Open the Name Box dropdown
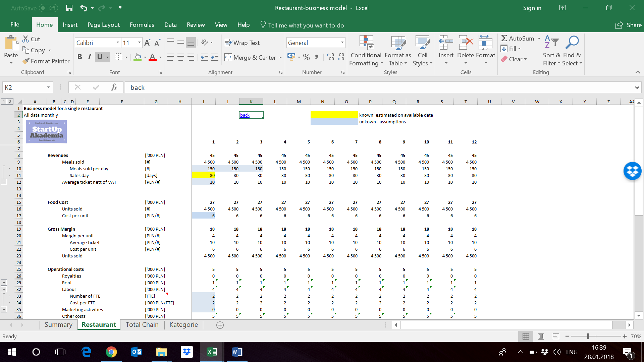Screen dimensions: 644x362 [48, 87]
